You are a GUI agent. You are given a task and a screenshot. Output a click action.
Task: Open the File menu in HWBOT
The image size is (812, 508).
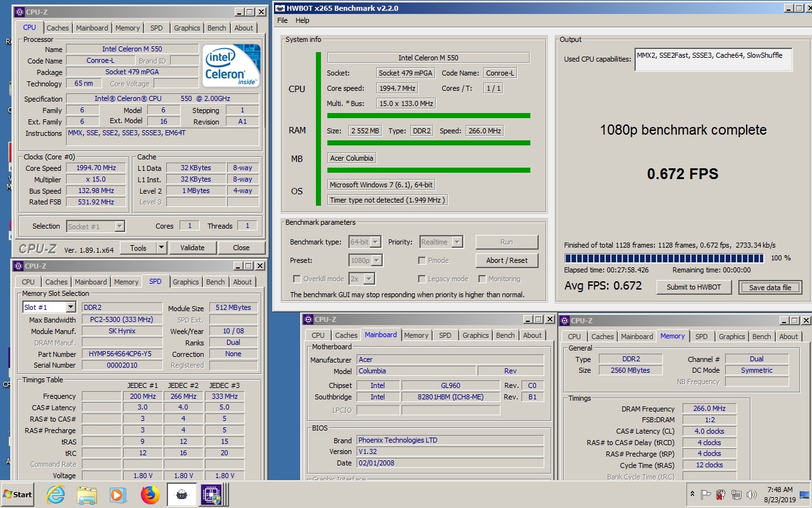click(282, 20)
